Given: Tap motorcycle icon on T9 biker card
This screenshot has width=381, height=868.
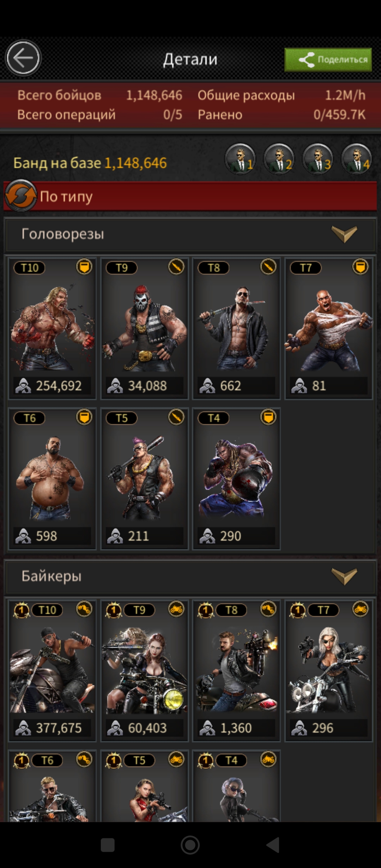Looking at the screenshot, I should [176, 609].
